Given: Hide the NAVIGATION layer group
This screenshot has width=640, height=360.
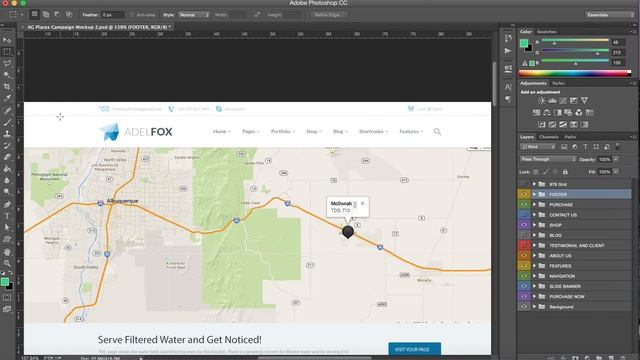Looking at the screenshot, I should coord(524,276).
